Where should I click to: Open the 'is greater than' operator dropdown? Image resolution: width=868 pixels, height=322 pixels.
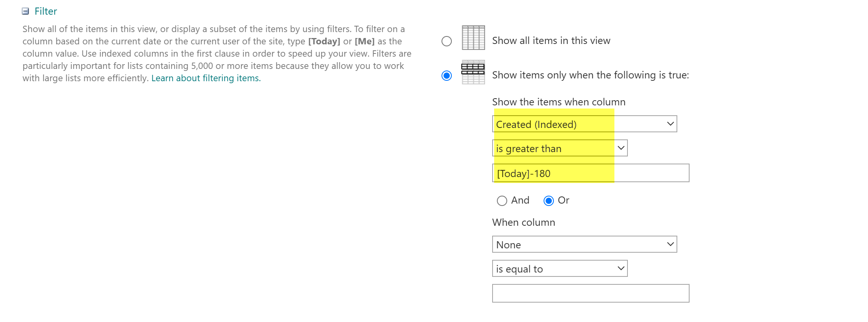tap(559, 148)
